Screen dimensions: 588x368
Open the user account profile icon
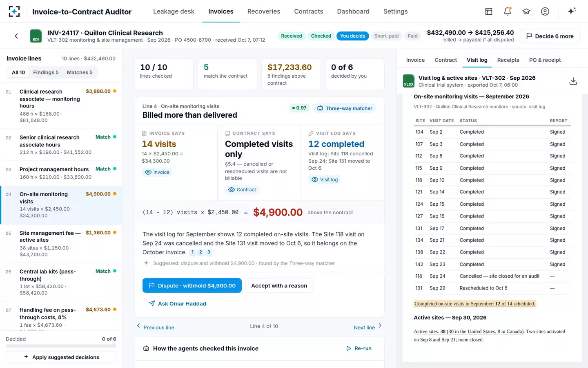(545, 11)
